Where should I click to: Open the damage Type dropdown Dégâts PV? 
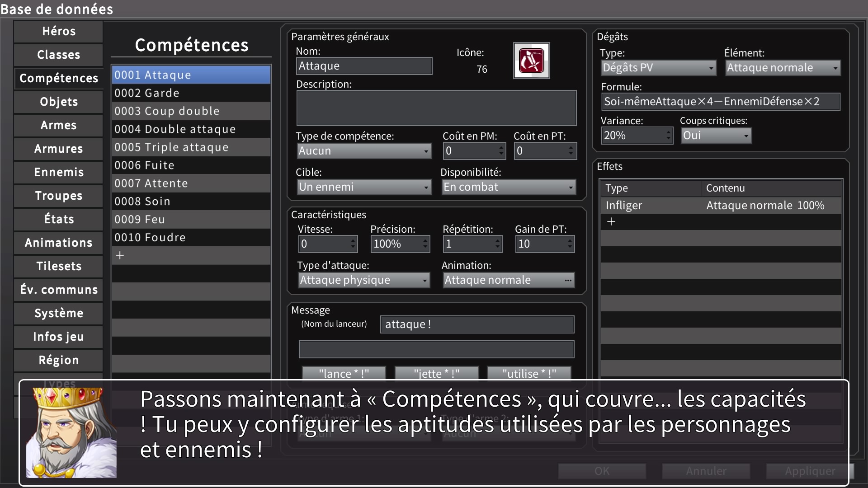click(x=659, y=68)
